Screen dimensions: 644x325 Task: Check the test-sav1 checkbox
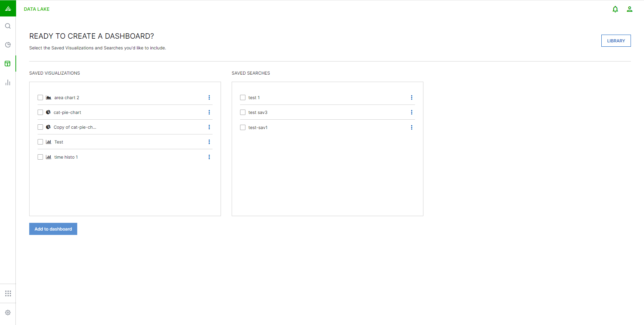[x=243, y=127]
